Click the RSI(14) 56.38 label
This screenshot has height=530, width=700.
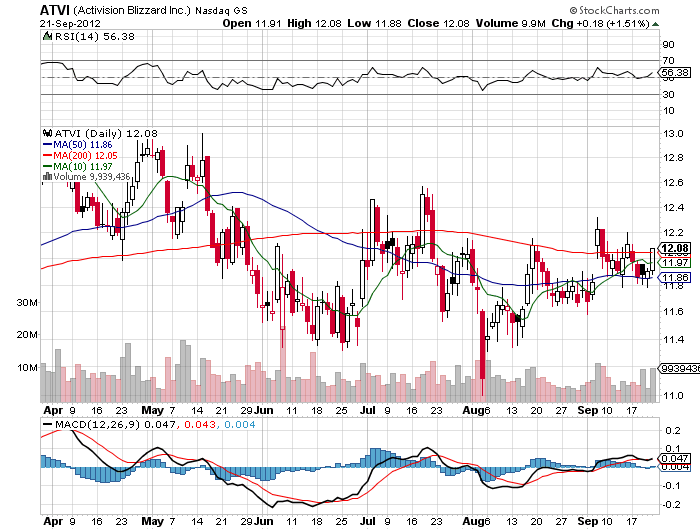(95, 36)
